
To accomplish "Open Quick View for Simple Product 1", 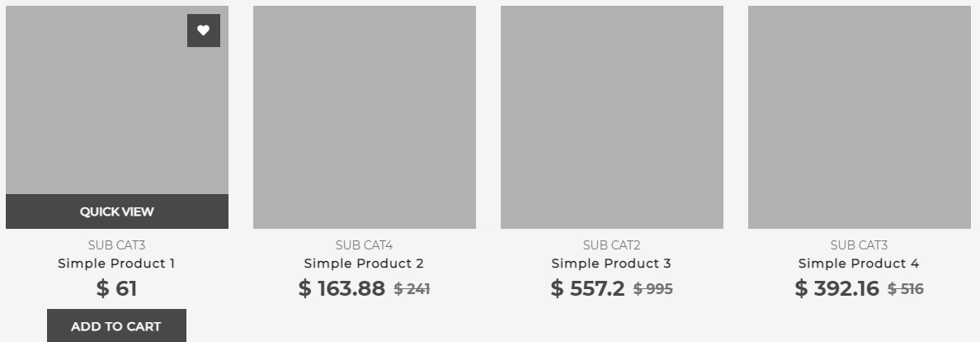I will pos(116,211).
